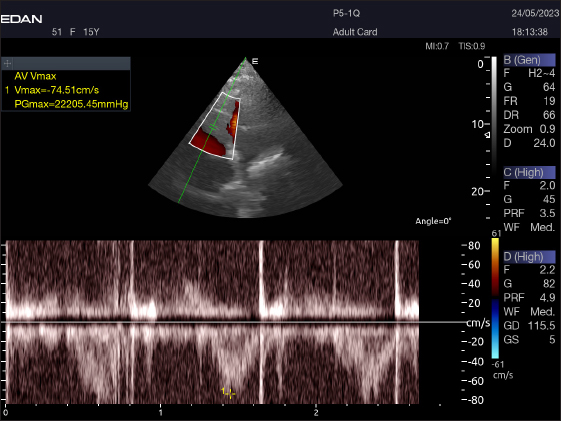Screen dimensions: 561x421
Task: Click the Angle=0° readout
Action: [x=433, y=221]
